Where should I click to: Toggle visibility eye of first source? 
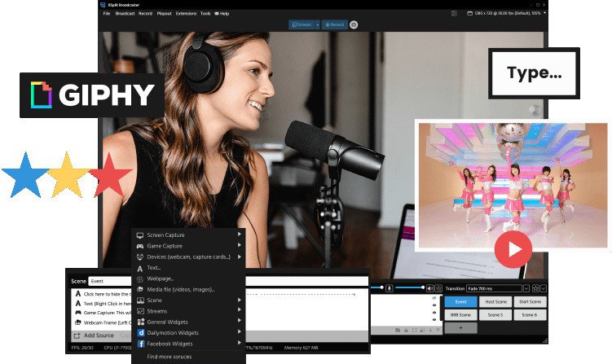point(434,297)
